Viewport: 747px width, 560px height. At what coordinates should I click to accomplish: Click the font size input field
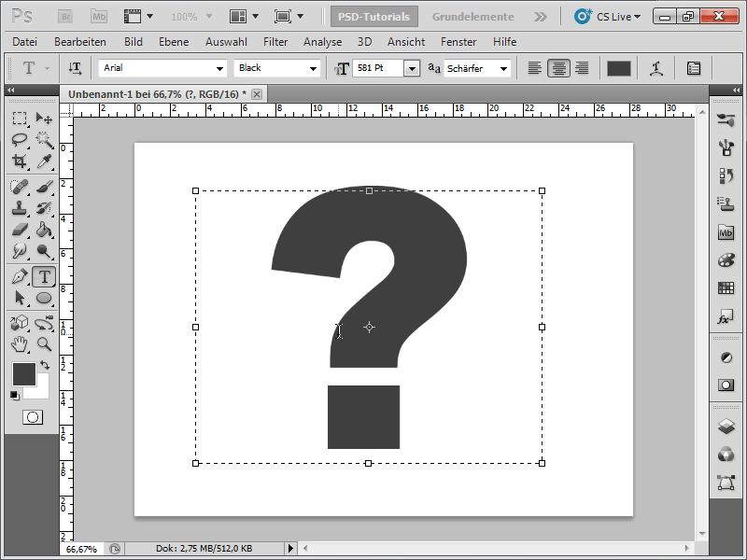tap(379, 68)
